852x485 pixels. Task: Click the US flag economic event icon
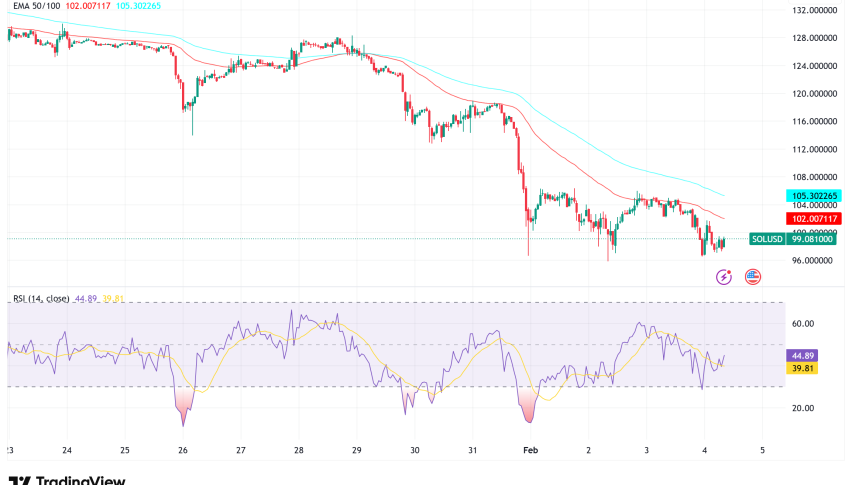click(752, 276)
